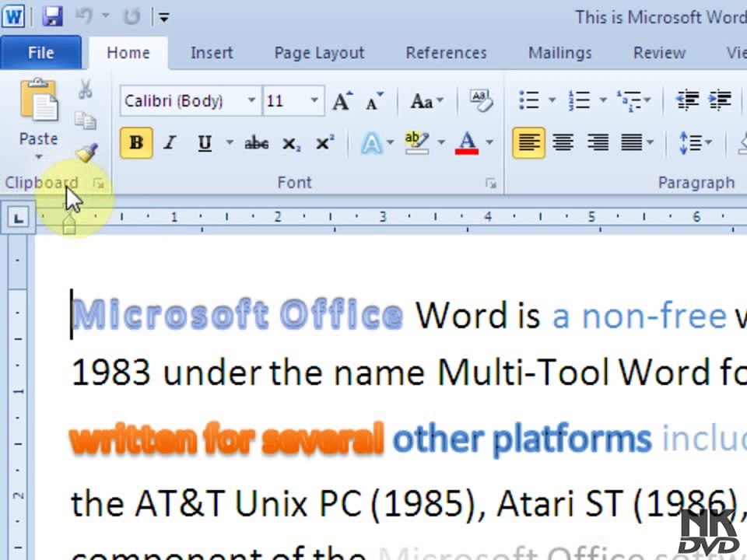Open the Customize Quick Access Toolbar dropdown
The width and height of the screenshot is (747, 560).
pos(164,18)
